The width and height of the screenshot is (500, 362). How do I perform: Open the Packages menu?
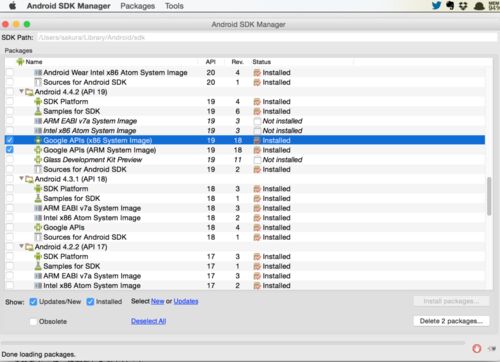tap(137, 6)
